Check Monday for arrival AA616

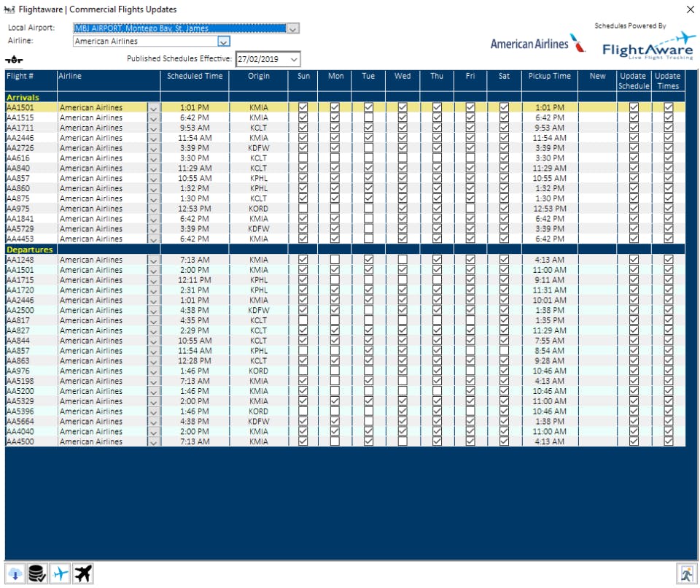[x=335, y=158]
